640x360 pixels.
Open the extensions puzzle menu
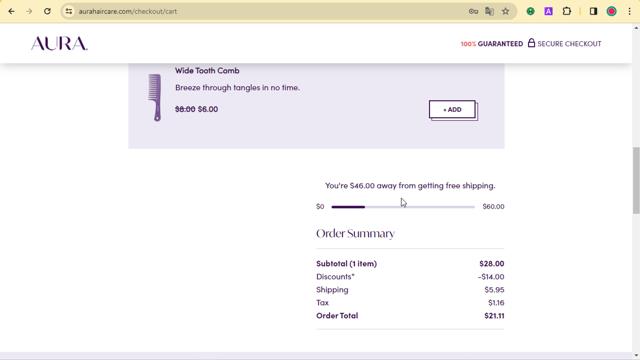[x=567, y=11]
